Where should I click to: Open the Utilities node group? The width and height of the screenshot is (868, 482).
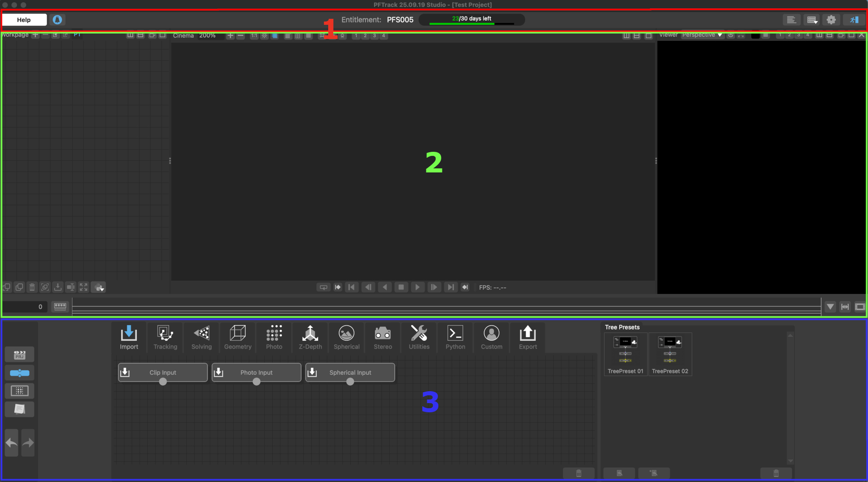coord(419,338)
